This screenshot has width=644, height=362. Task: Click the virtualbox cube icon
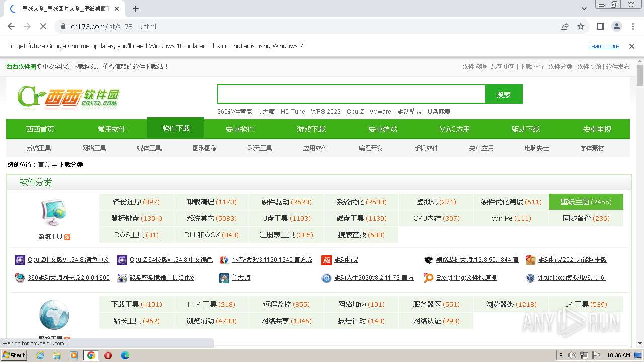click(x=530, y=278)
